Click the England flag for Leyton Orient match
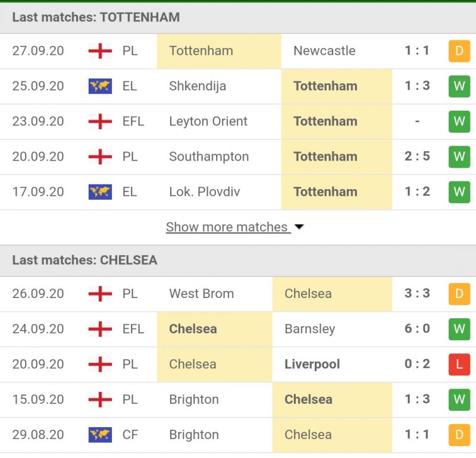 click(x=100, y=121)
